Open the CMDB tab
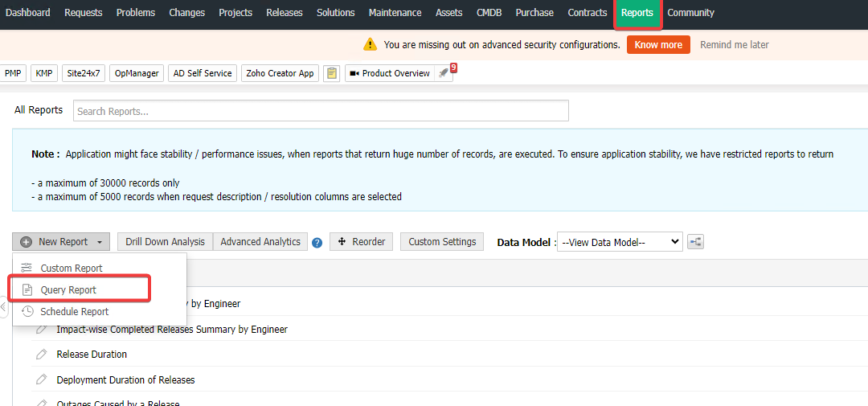This screenshot has height=406, width=868. click(x=489, y=13)
